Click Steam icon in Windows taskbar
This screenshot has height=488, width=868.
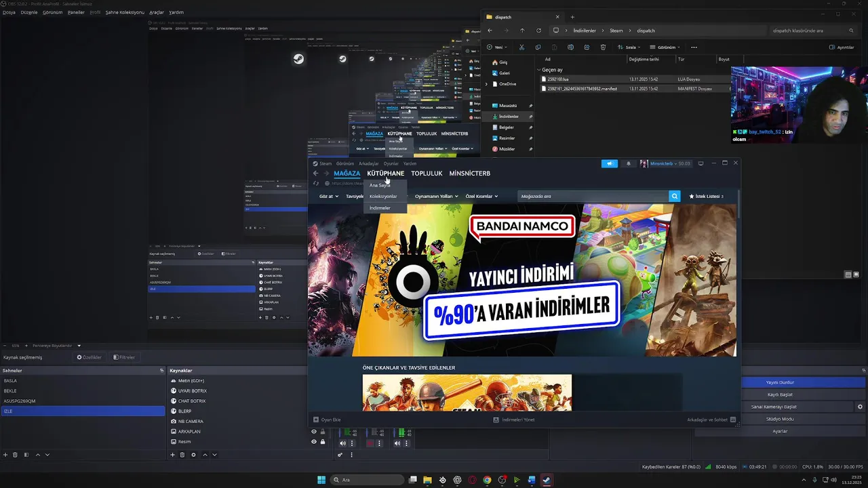547,480
